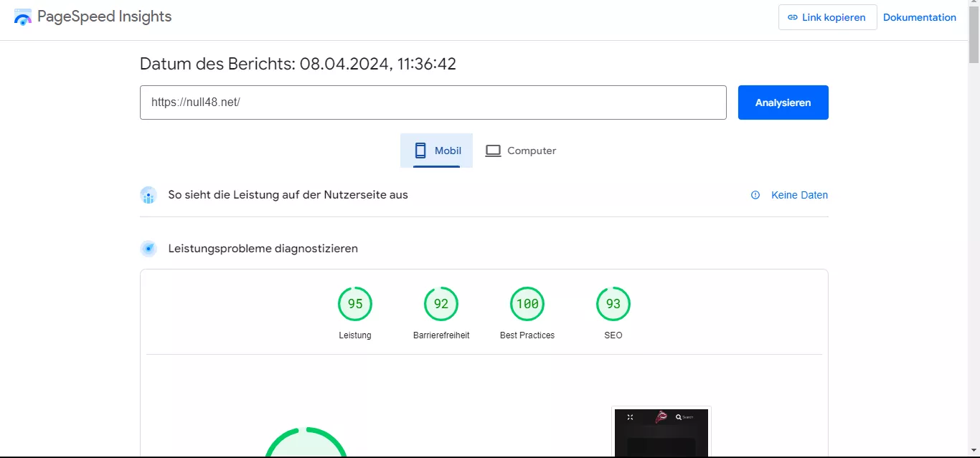Start the analysis with the Analysieren button
The height and width of the screenshot is (458, 980).
point(783,102)
